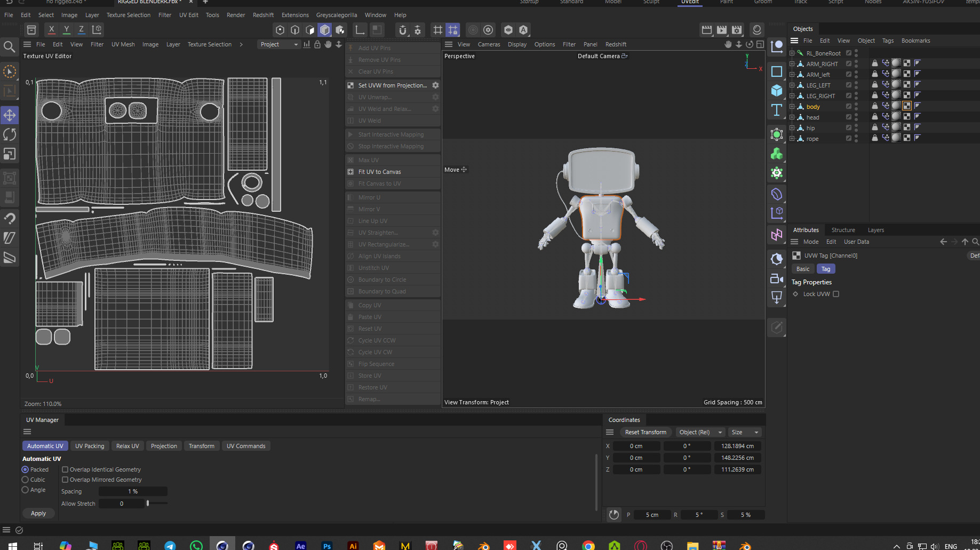980x550 pixels.
Task: Open settings gear for Set UVW from Projection
Action: pyautogui.click(x=435, y=85)
